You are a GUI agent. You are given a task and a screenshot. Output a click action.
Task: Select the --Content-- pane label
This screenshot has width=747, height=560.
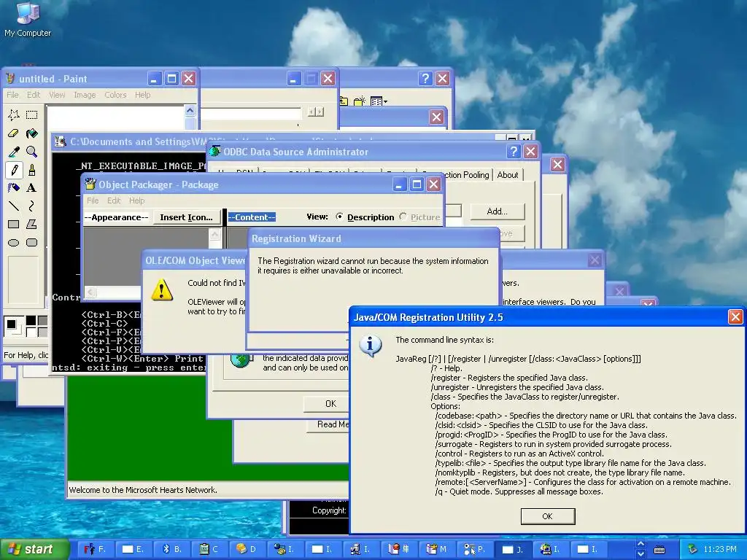click(252, 217)
